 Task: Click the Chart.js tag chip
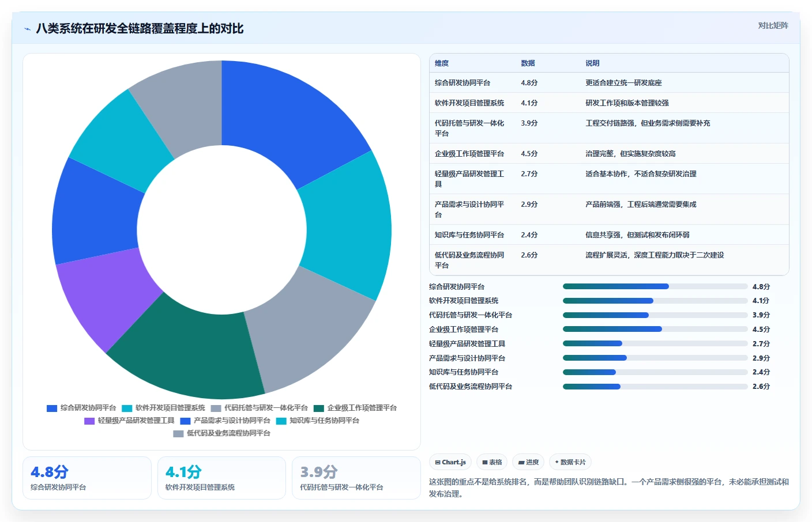450,462
